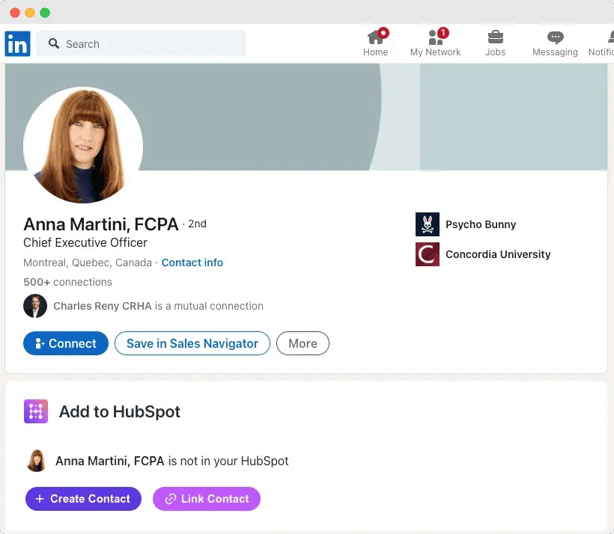Open the Contact info link
The height and width of the screenshot is (534, 614).
192,263
